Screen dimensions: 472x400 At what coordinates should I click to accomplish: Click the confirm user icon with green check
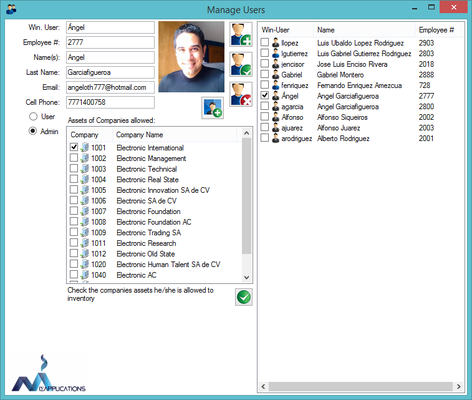pos(241,65)
